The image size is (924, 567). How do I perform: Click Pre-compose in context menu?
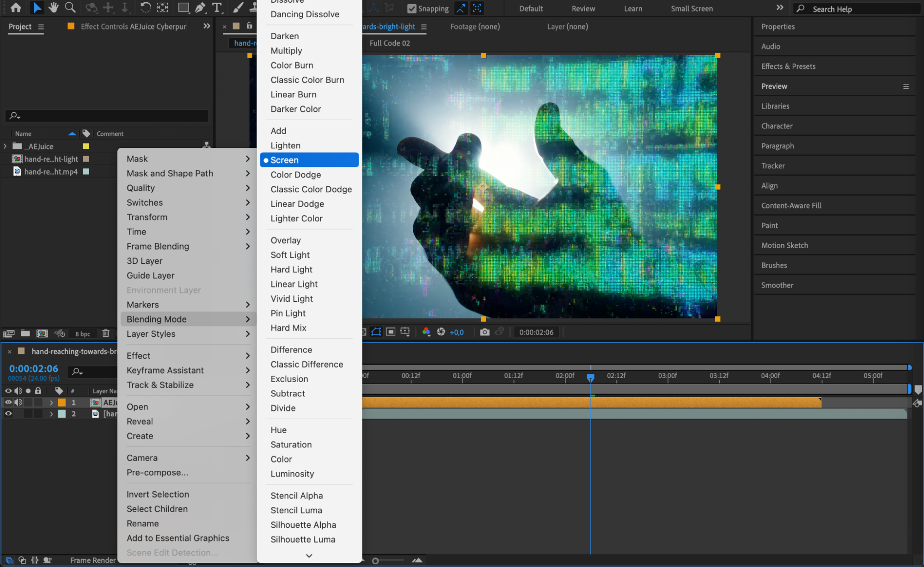pos(157,472)
